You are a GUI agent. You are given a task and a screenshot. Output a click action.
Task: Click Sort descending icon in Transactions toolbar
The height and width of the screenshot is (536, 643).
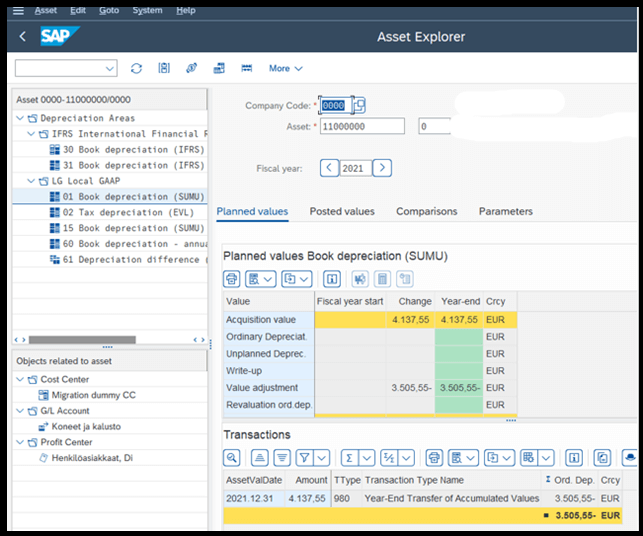(282, 458)
